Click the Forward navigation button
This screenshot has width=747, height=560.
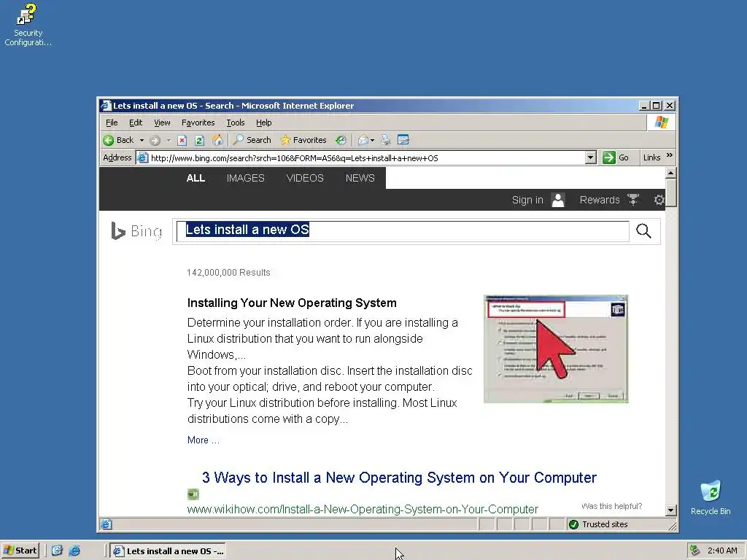pos(155,140)
